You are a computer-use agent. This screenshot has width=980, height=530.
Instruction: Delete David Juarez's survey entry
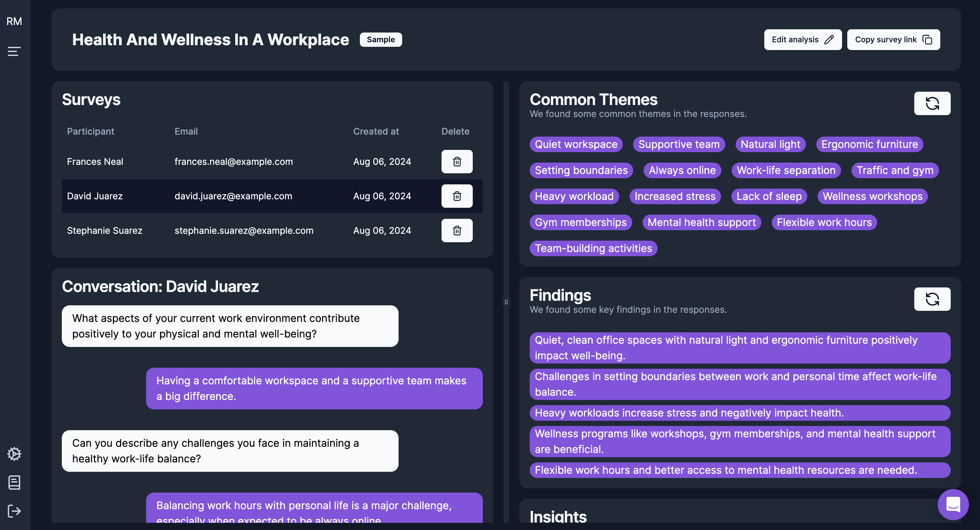pos(456,196)
